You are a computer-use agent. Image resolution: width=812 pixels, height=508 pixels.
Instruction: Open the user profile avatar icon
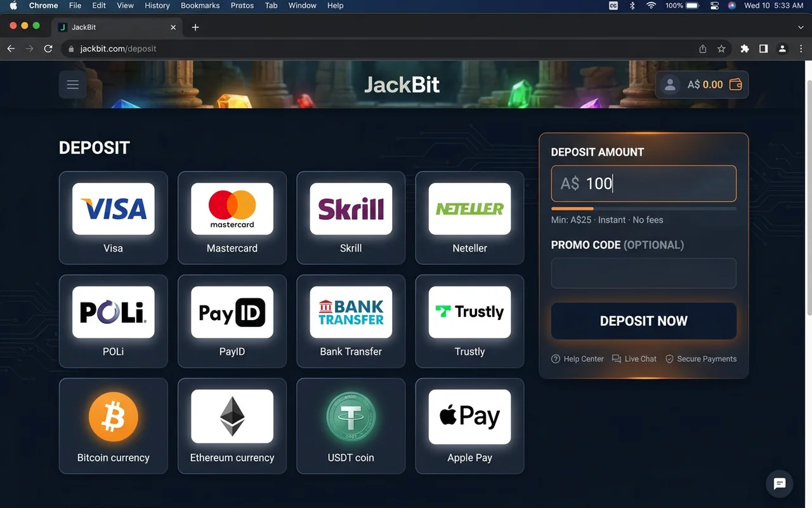click(670, 84)
